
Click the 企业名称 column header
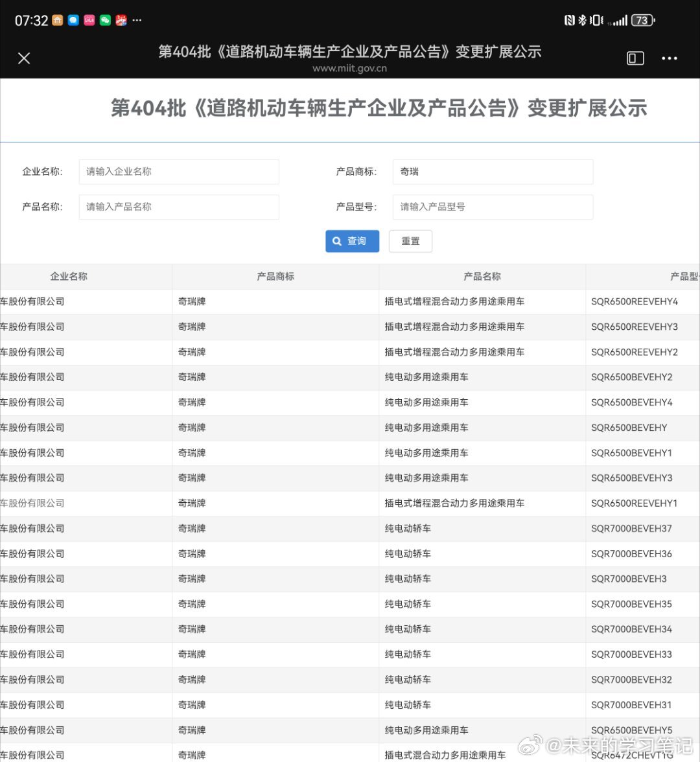click(x=69, y=277)
